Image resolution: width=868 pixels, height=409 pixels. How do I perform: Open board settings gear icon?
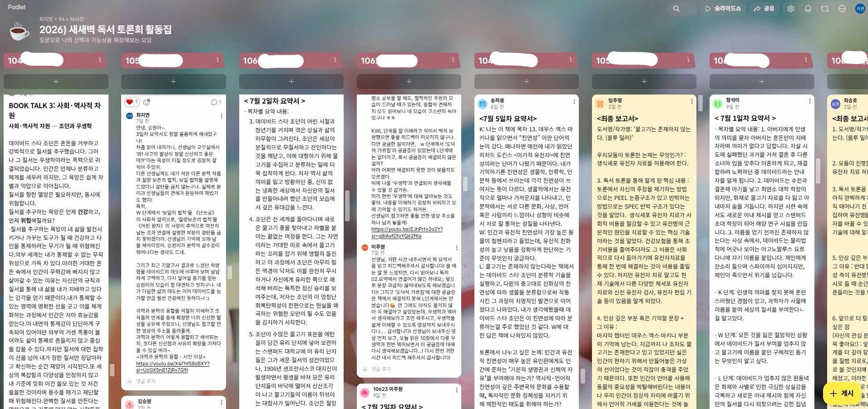[791, 9]
